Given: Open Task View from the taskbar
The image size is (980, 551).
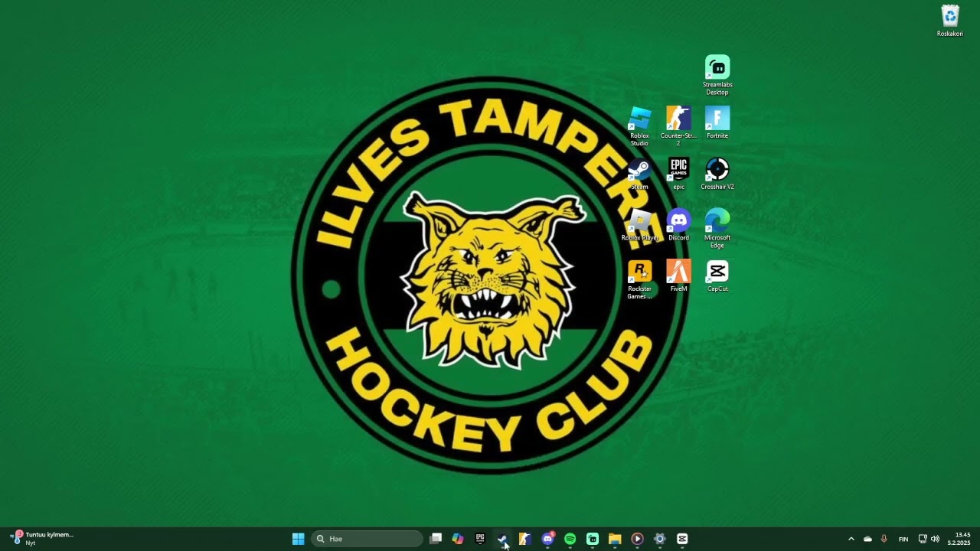Looking at the screenshot, I should [x=436, y=539].
